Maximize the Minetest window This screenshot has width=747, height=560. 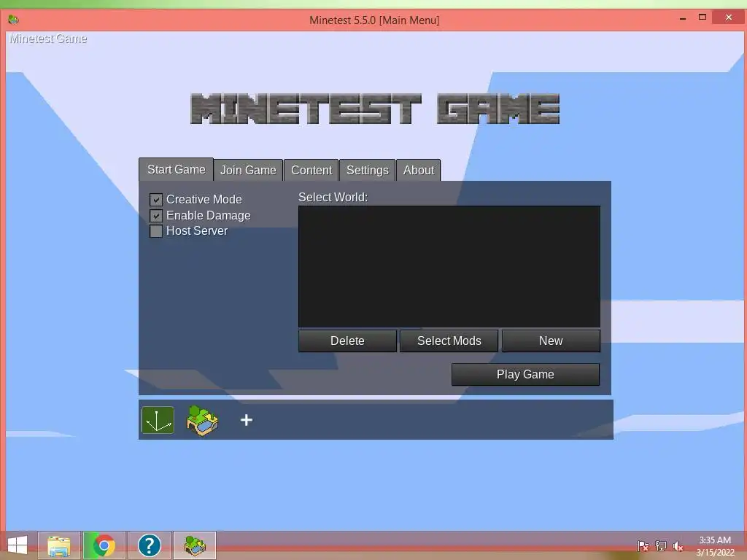(703, 17)
